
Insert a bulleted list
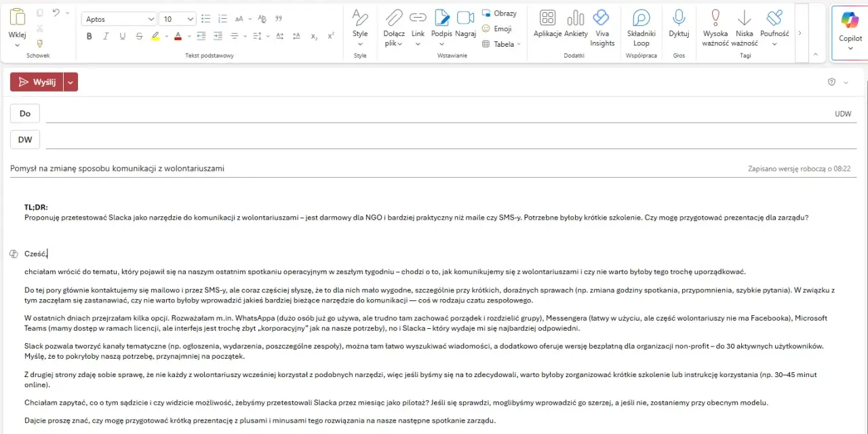(x=206, y=19)
